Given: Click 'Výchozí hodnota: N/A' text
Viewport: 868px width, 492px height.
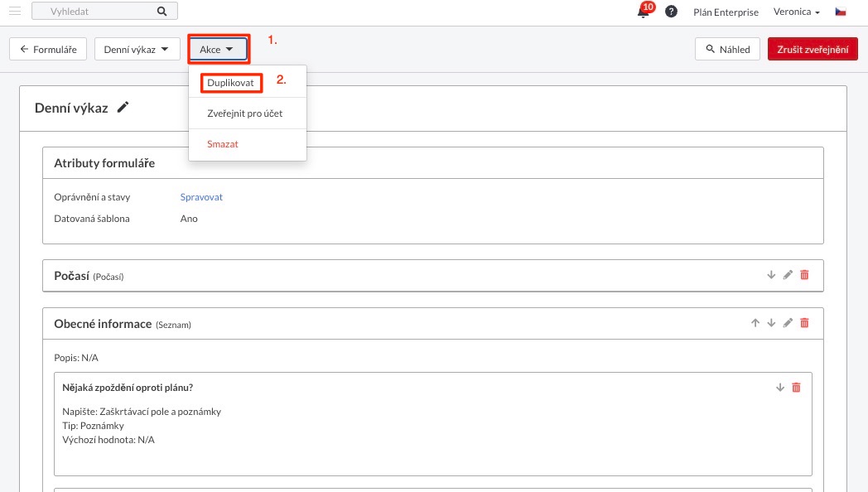Looking at the screenshot, I should pos(108,440).
